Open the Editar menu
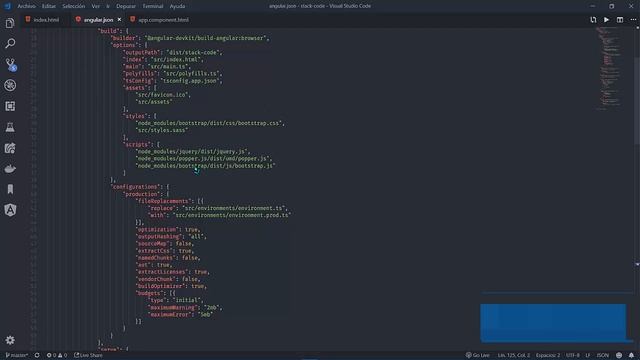Screen dimensions: 640x360 pyautogui.click(x=49, y=6)
